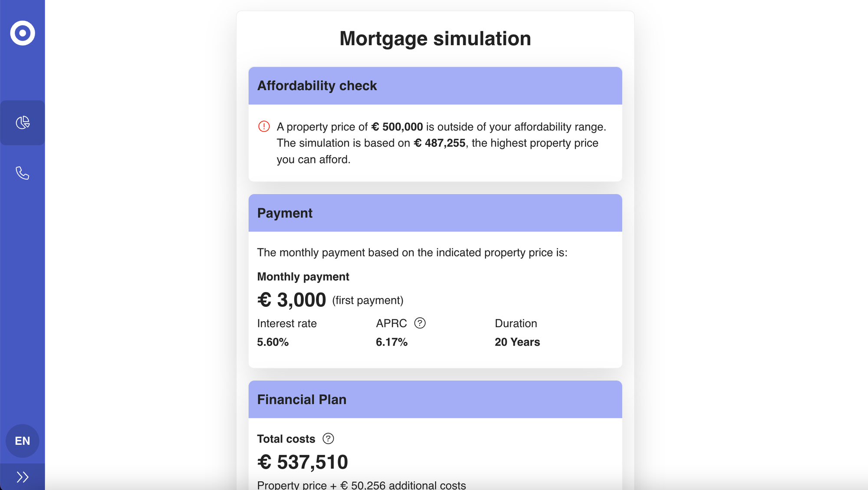This screenshot has height=490, width=868.
Task: Click the additional costs line text
Action: pos(362,485)
